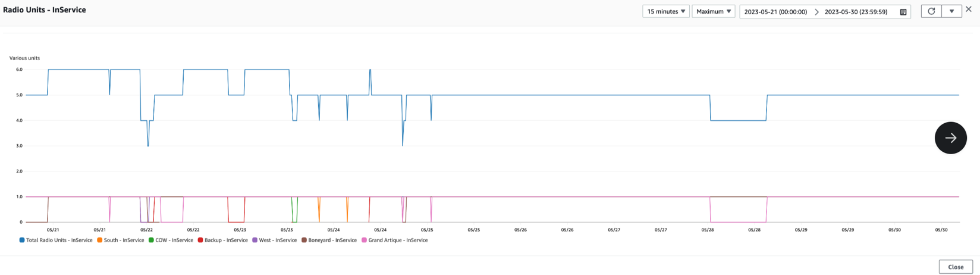Click the start date 2023-05-21 (00:00:00) field
This screenshot has width=980, height=275.
(775, 12)
